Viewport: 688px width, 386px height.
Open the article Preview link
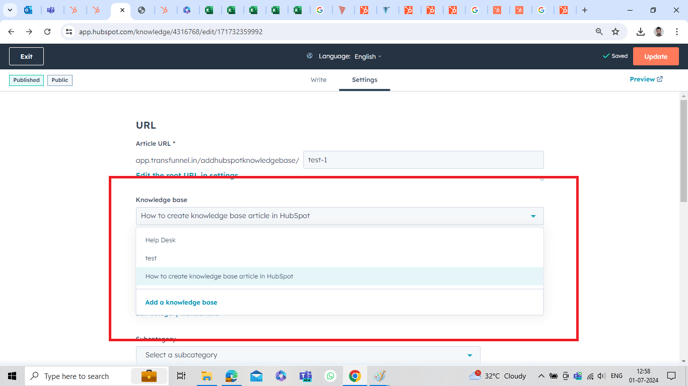pyautogui.click(x=646, y=79)
